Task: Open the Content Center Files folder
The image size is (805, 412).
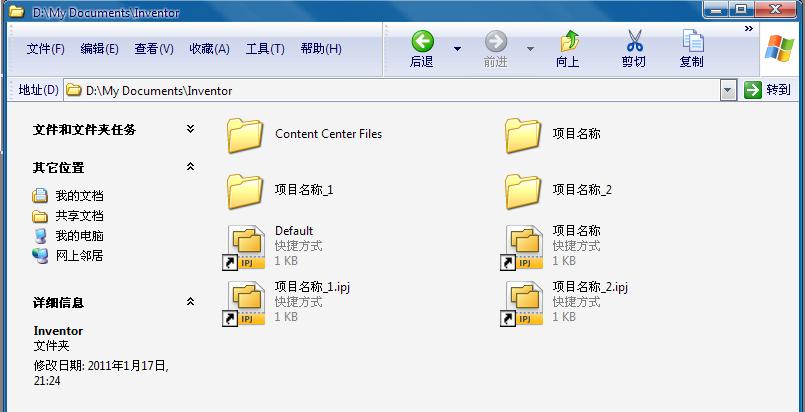Action: pyautogui.click(x=244, y=134)
